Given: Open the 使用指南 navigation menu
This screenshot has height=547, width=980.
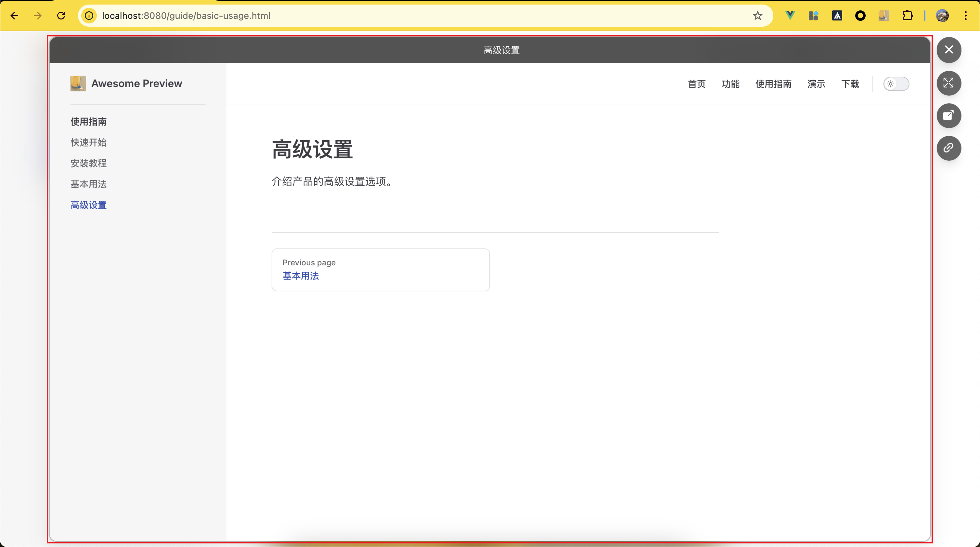Looking at the screenshot, I should (773, 84).
